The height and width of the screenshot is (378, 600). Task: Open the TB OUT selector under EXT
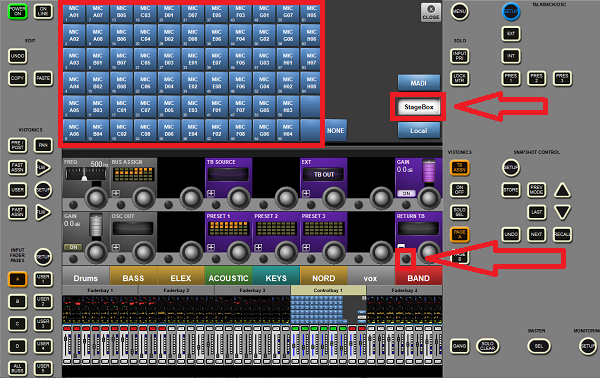pyautogui.click(x=323, y=174)
